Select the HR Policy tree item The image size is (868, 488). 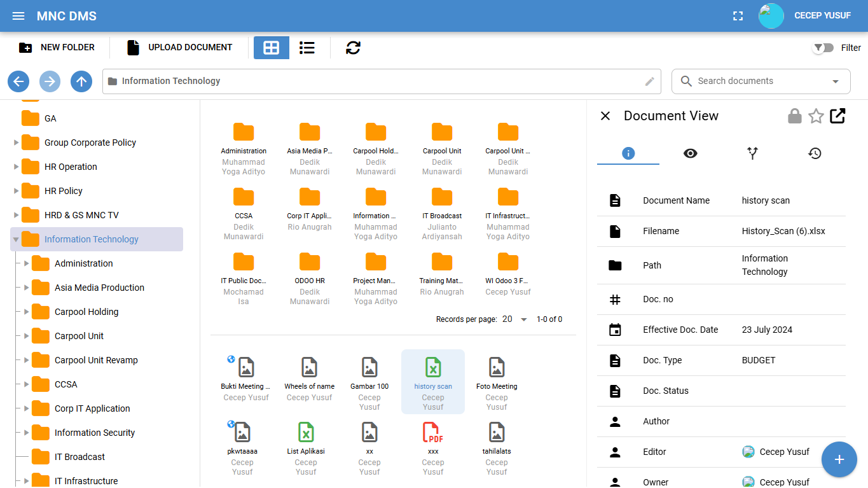click(x=64, y=191)
